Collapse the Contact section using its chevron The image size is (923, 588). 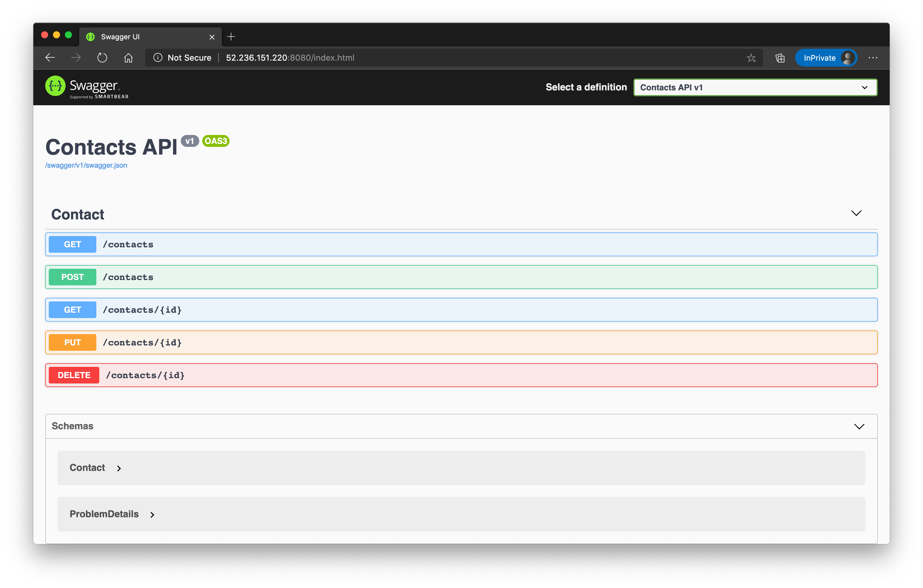(x=856, y=213)
